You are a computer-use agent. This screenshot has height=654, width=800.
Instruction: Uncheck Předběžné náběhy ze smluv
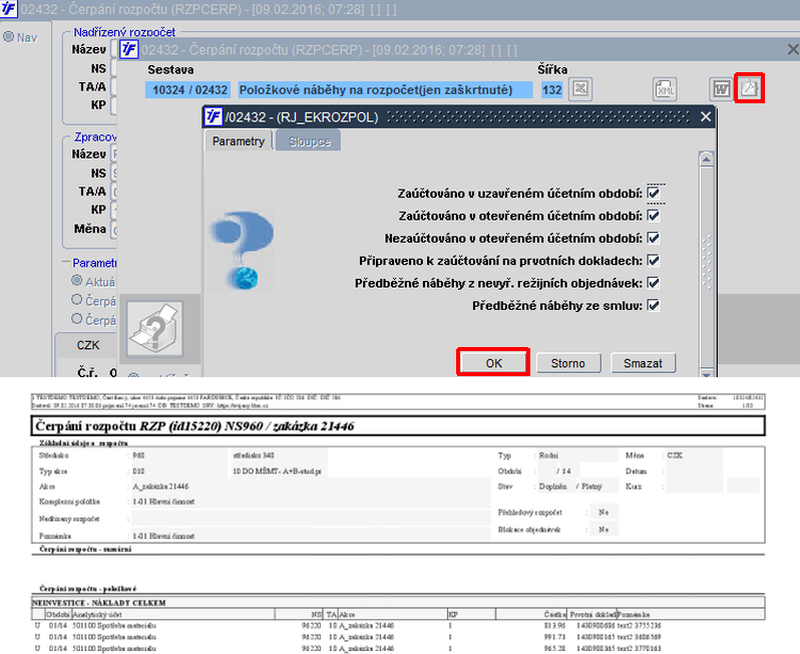coord(654,306)
